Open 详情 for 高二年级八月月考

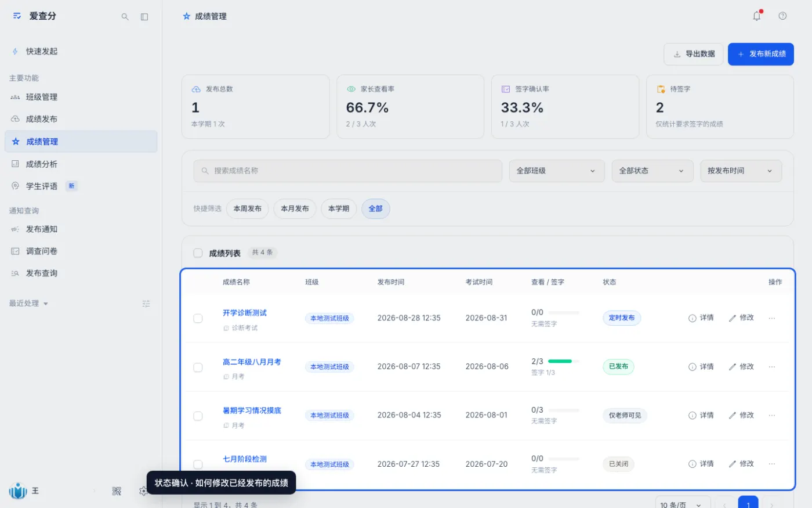pos(701,367)
